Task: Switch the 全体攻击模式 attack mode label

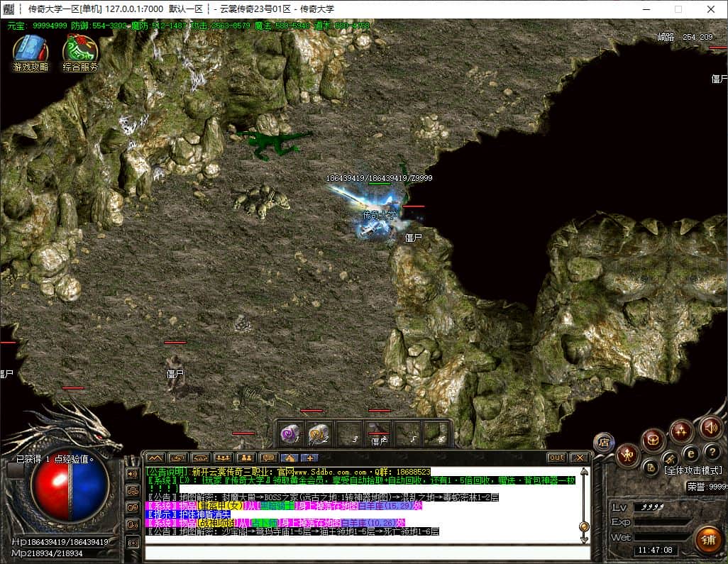Action: coord(693,470)
